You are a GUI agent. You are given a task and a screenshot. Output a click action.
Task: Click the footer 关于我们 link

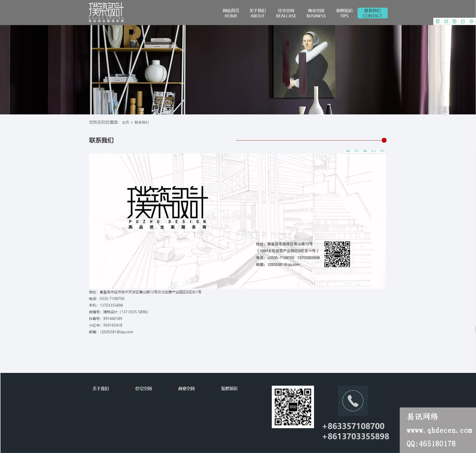click(x=101, y=389)
